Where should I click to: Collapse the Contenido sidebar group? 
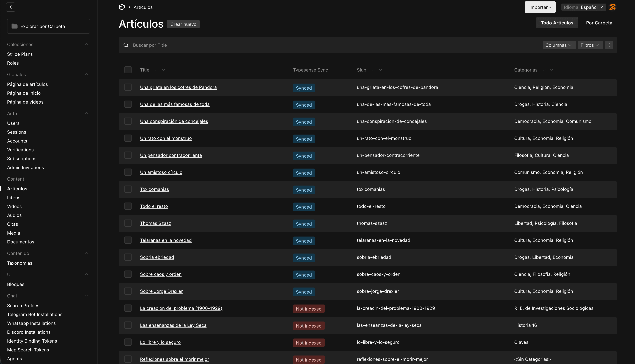coord(86,253)
